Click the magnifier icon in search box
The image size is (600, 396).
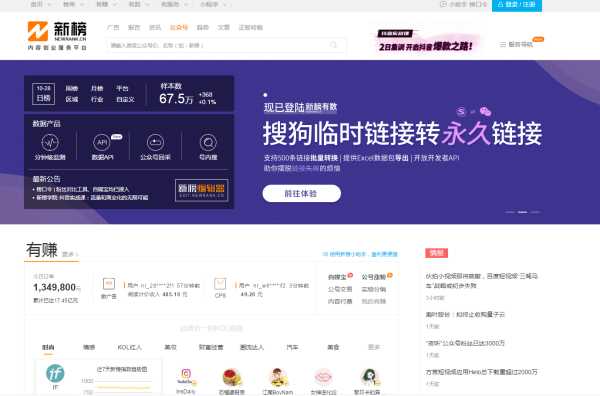[x=334, y=45]
